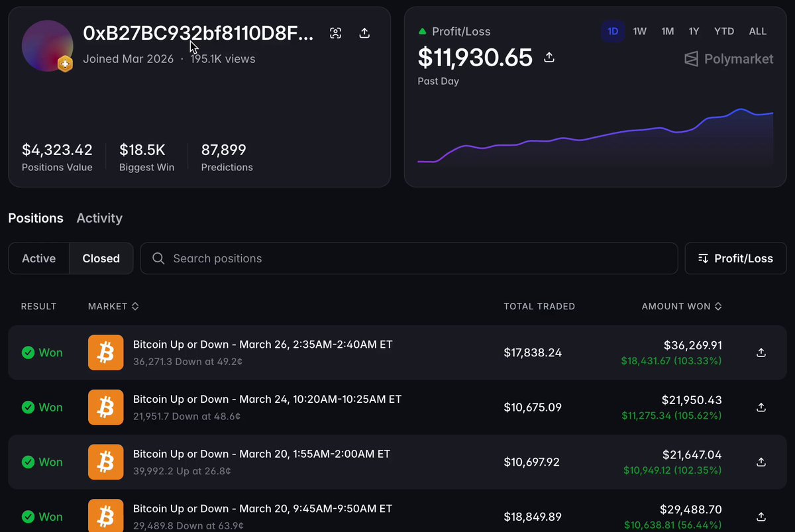Open the Bitcoin Up or Down March 26 2:35AM-2:40AM market
This screenshot has width=795, height=532.
click(x=263, y=345)
